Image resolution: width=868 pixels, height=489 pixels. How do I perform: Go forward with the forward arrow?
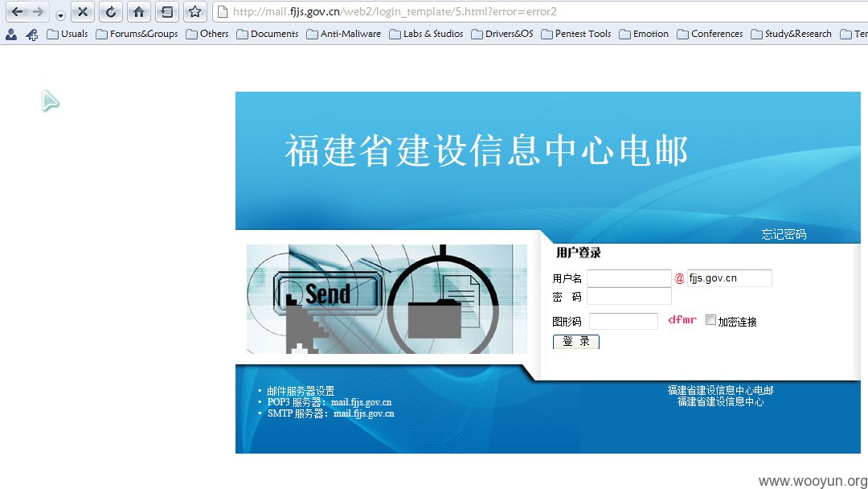[x=38, y=11]
